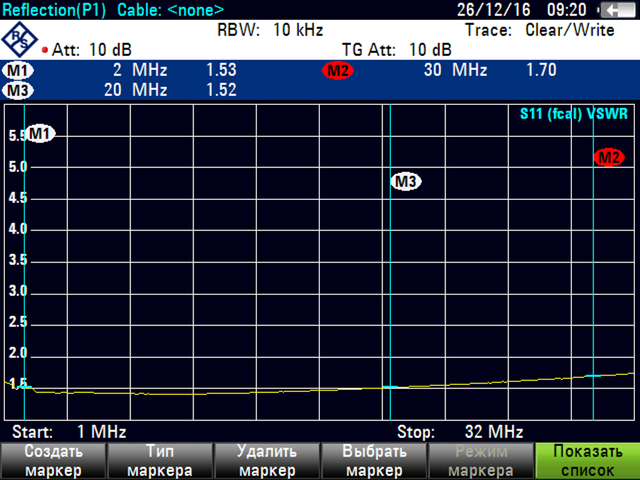This screenshot has width=640, height=480.
Task: Open the Выбрать маркер selection softkey
Action: (373, 461)
